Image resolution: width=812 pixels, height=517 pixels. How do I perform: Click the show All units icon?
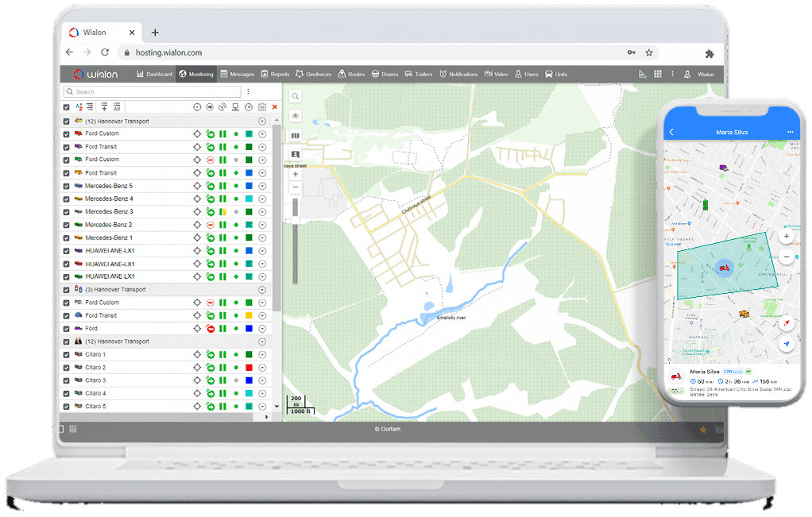(117, 106)
